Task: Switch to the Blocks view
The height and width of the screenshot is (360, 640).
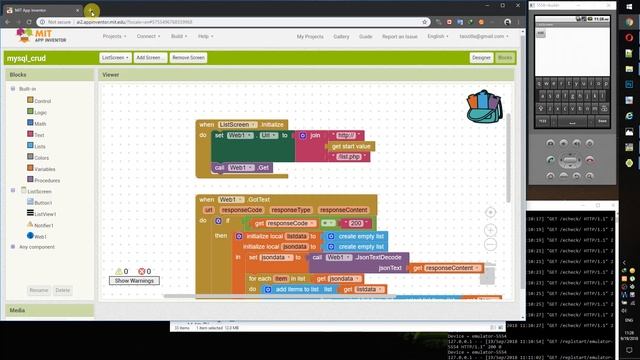Action: pos(504,58)
